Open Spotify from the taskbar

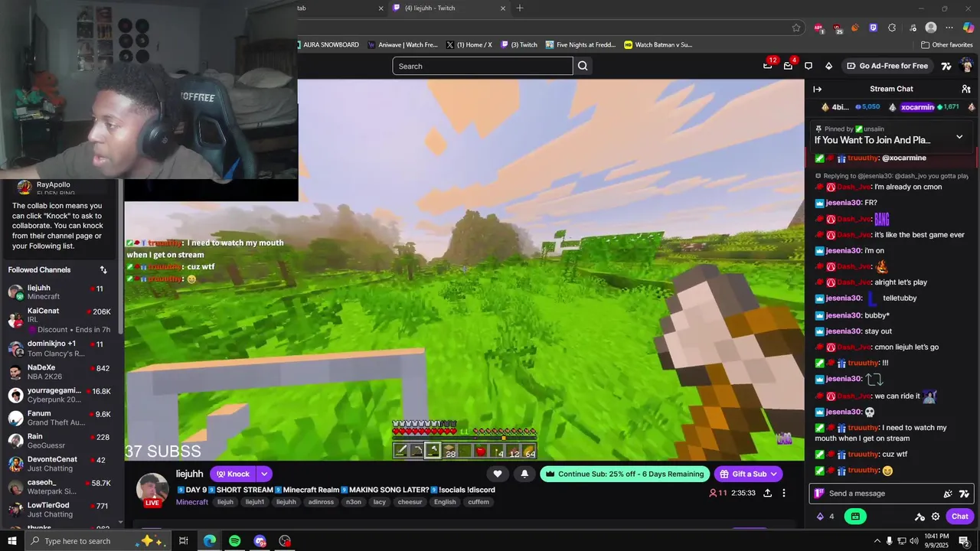click(x=234, y=541)
